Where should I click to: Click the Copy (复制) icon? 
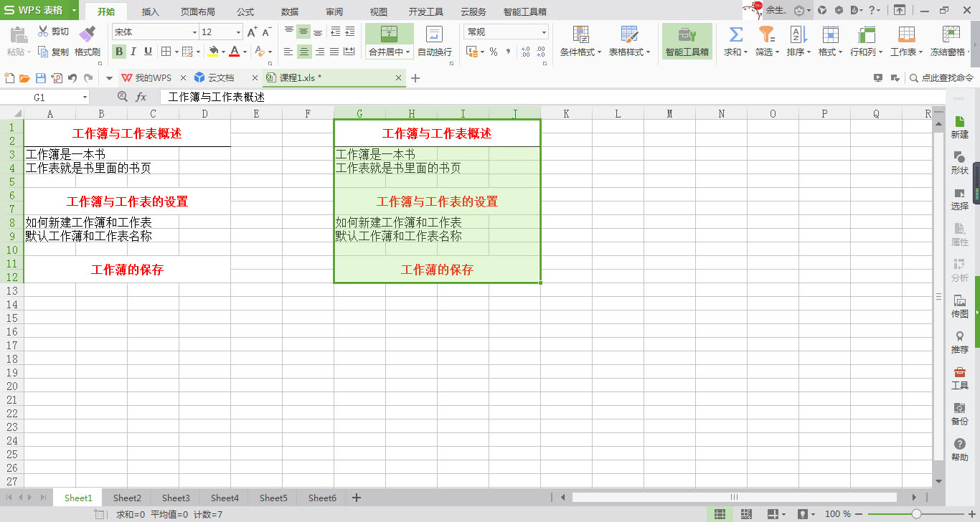pos(43,52)
